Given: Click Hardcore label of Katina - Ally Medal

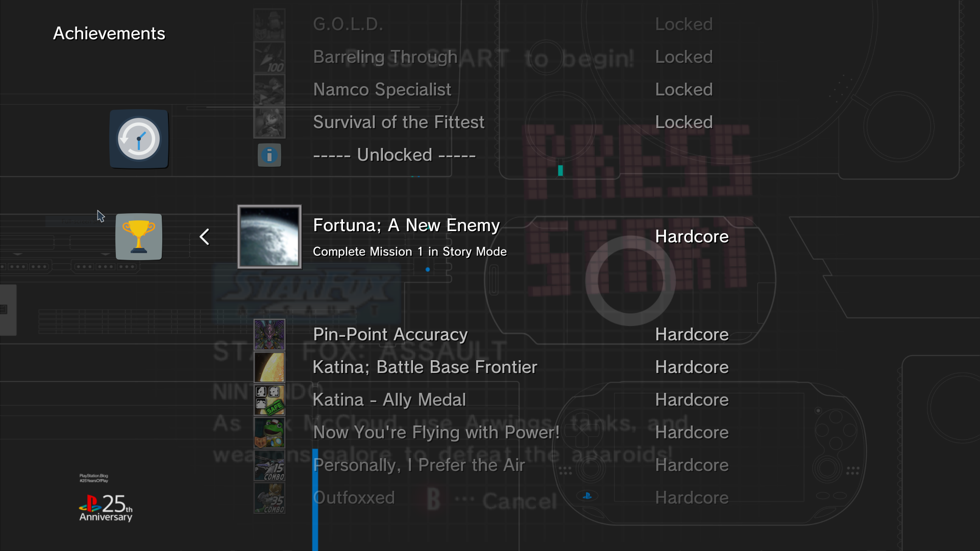Looking at the screenshot, I should pyautogui.click(x=691, y=400).
